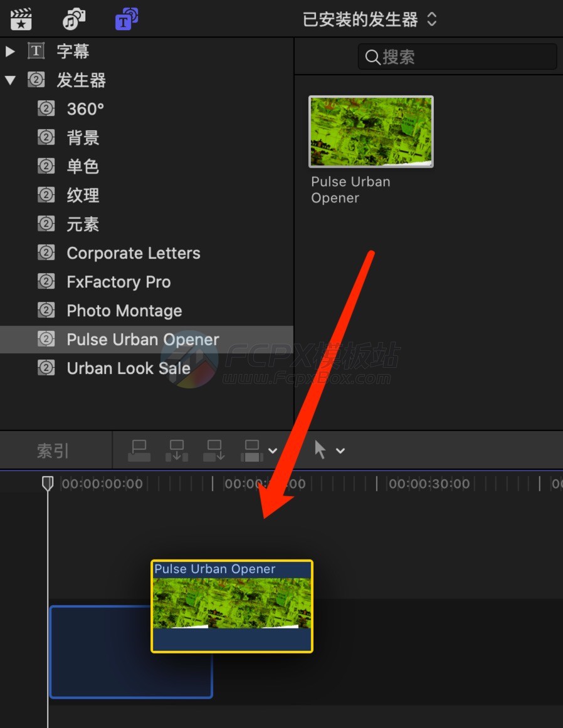This screenshot has width=563, height=728.
Task: Click the generator icon beside Urban Look Sale
Action: [x=46, y=368]
